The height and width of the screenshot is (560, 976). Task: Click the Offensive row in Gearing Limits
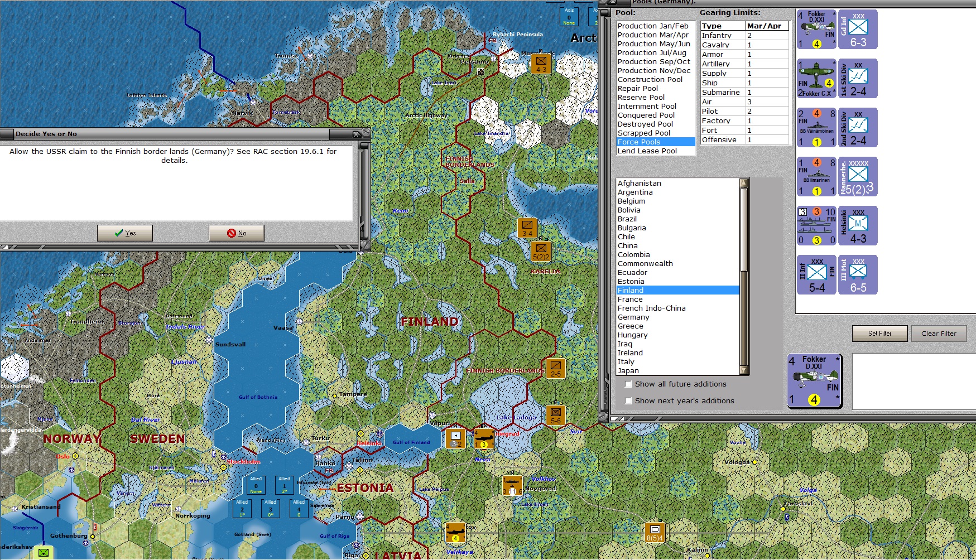coord(744,139)
